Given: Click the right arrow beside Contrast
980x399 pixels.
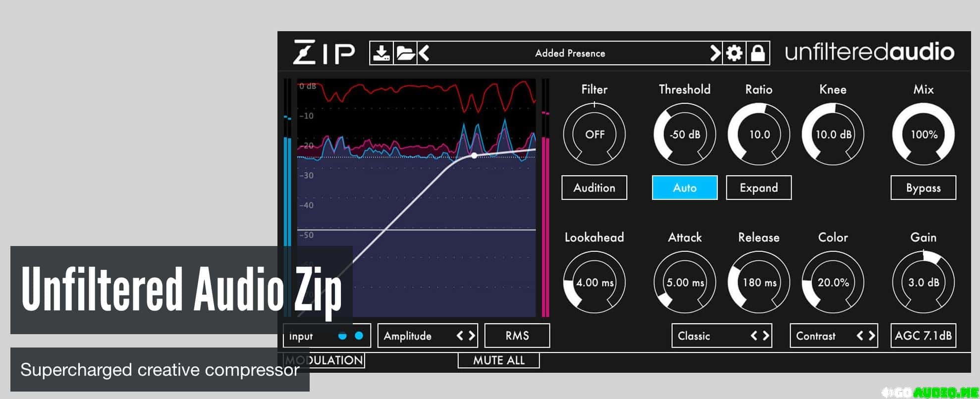Looking at the screenshot, I should 872,336.
